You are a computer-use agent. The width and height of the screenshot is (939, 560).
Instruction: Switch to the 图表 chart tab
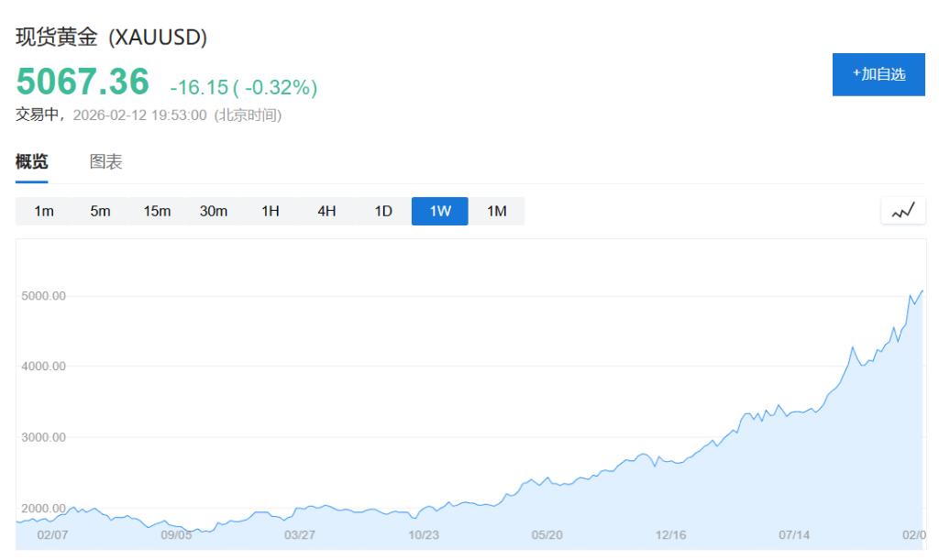[105, 162]
